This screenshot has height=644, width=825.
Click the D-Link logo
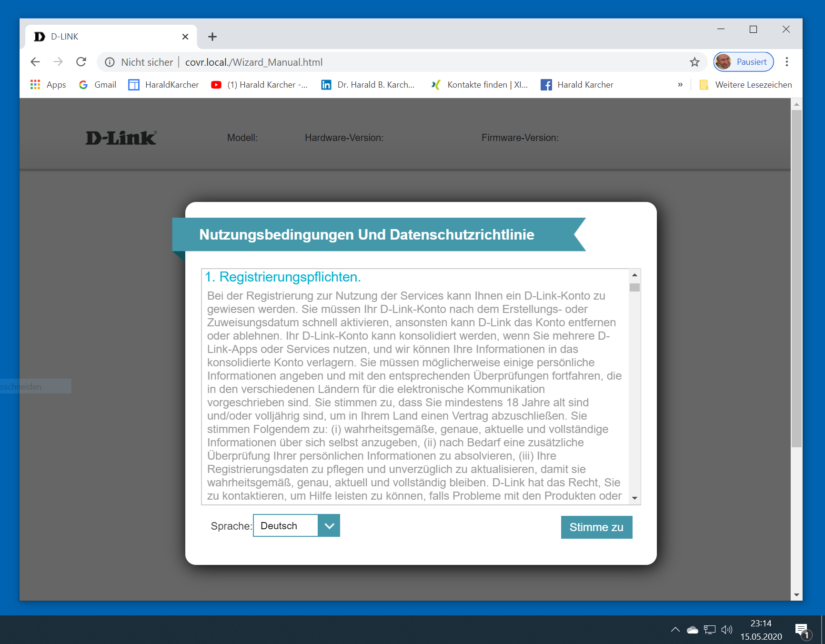click(x=121, y=138)
